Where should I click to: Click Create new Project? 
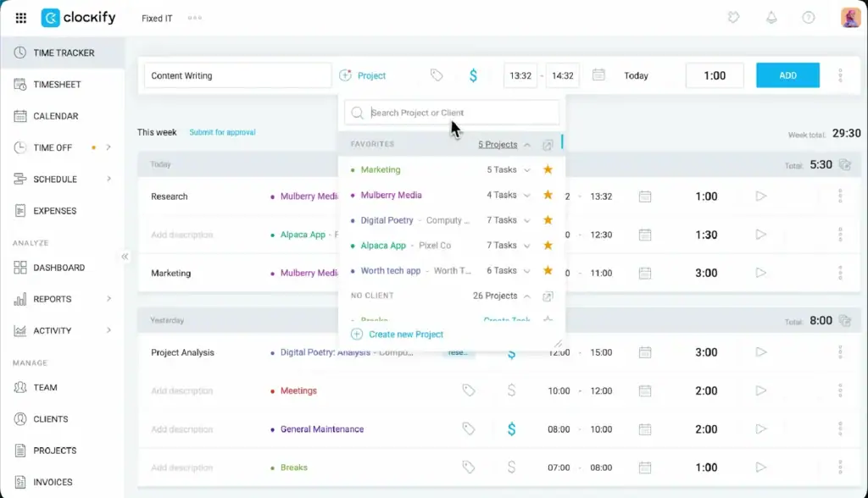(x=397, y=335)
